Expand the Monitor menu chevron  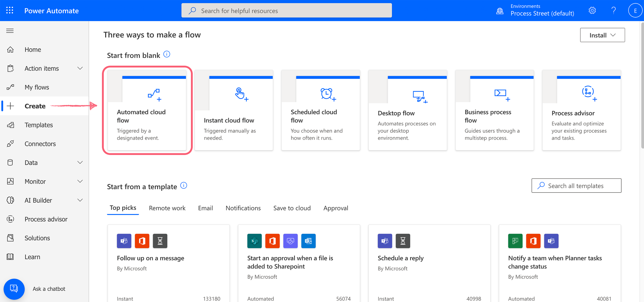point(80,181)
